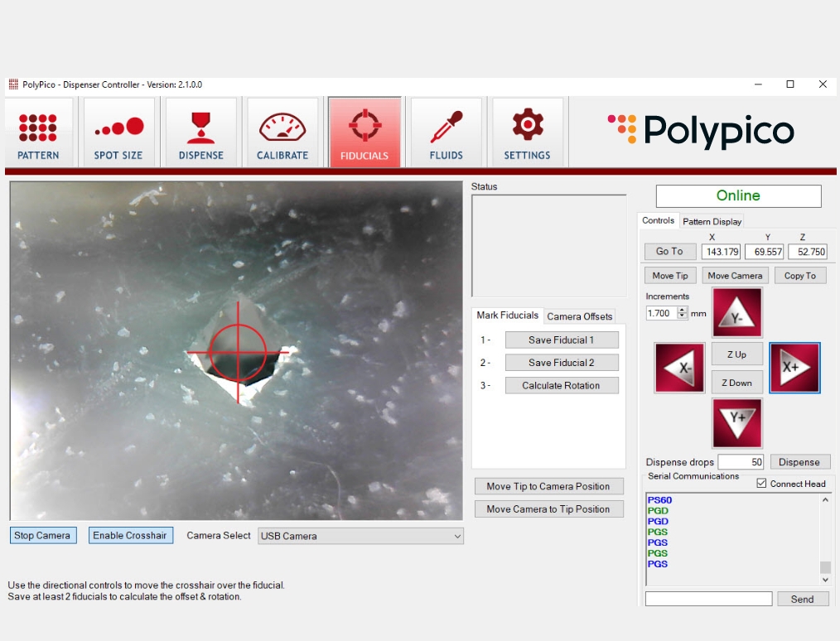Increase the Increments value with stepper

coord(683,310)
